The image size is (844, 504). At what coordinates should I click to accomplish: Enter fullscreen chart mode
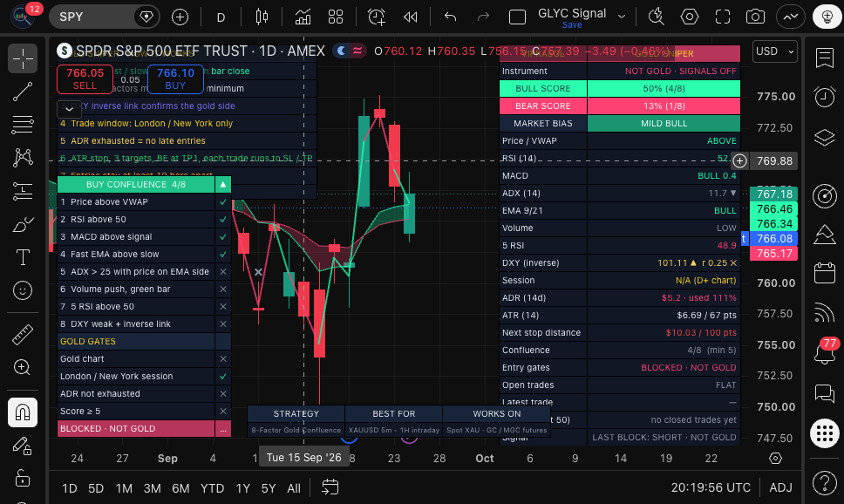click(722, 17)
